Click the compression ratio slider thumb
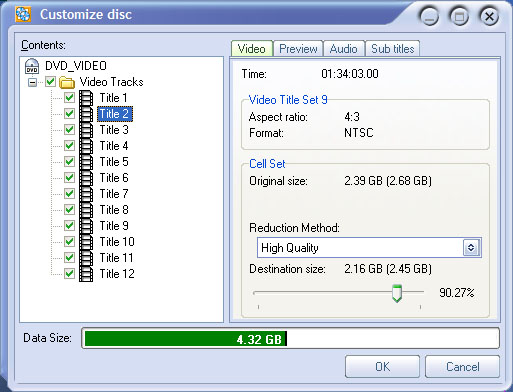 click(x=397, y=293)
